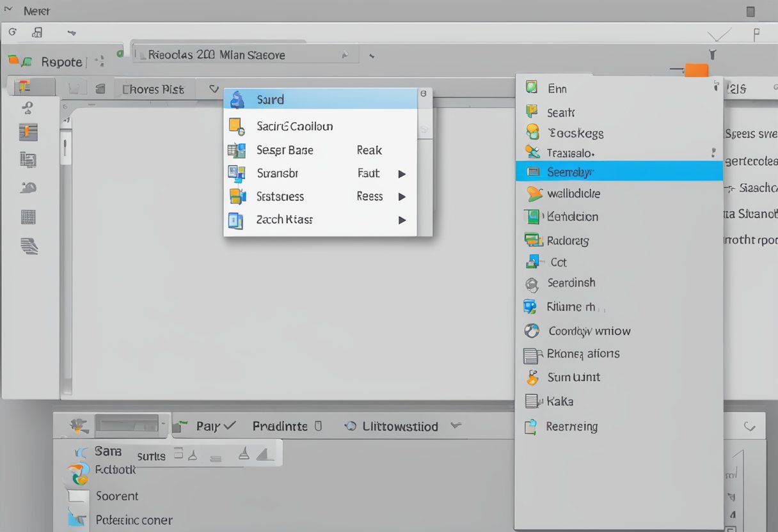
Task: Click the Coordojw wniow circular icon
Action: (532, 331)
